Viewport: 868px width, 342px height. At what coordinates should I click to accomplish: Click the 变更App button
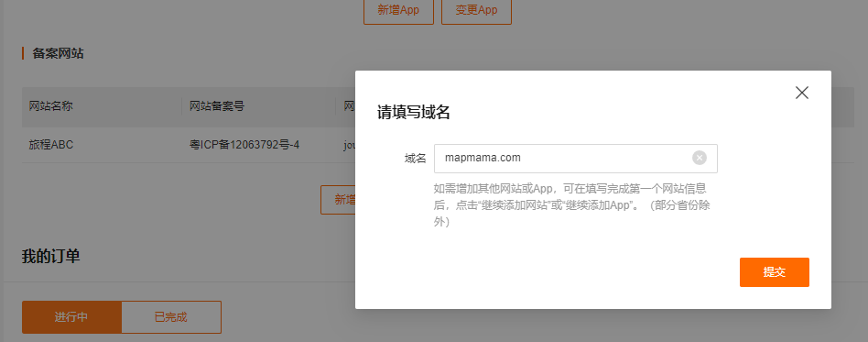point(477,10)
